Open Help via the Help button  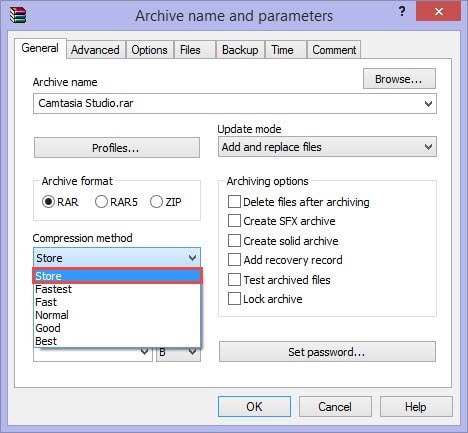coord(416,407)
